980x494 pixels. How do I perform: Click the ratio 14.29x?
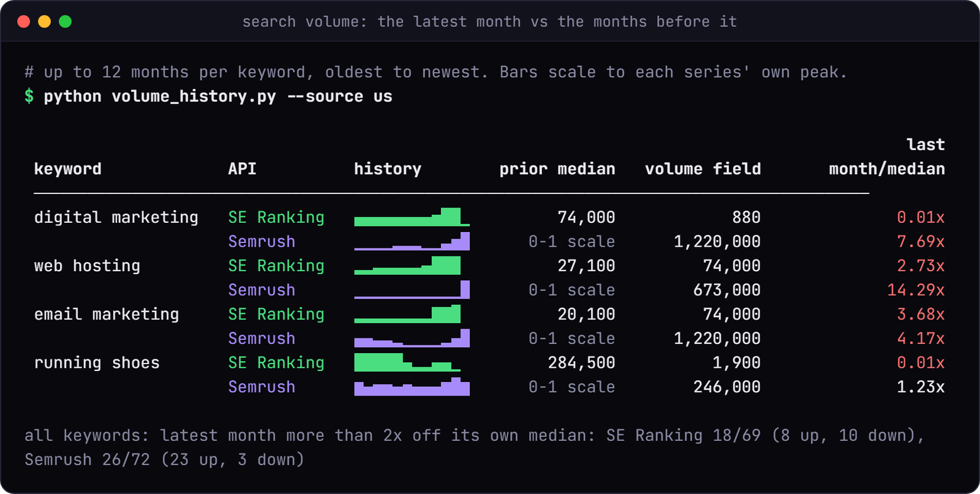pyautogui.click(x=916, y=290)
